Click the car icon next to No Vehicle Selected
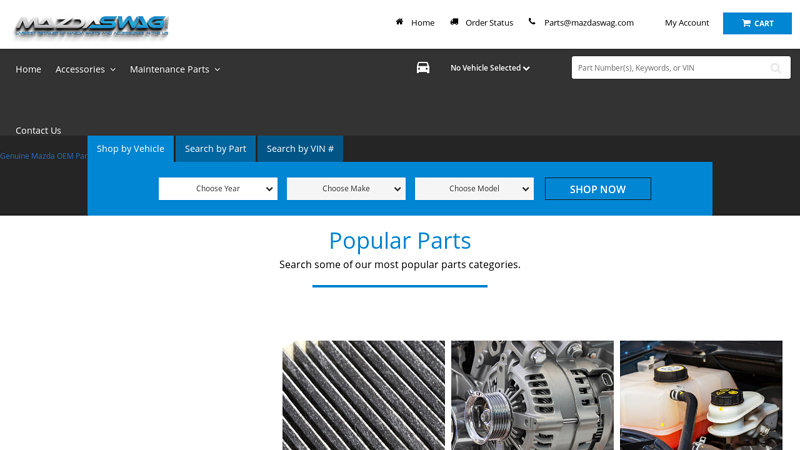 [x=423, y=67]
